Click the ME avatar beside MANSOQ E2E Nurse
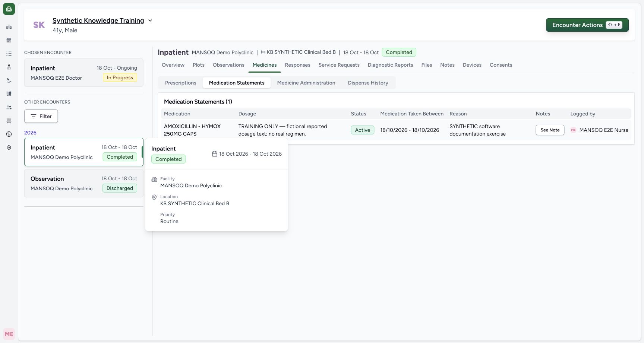The width and height of the screenshot is (644, 343). pos(573,130)
